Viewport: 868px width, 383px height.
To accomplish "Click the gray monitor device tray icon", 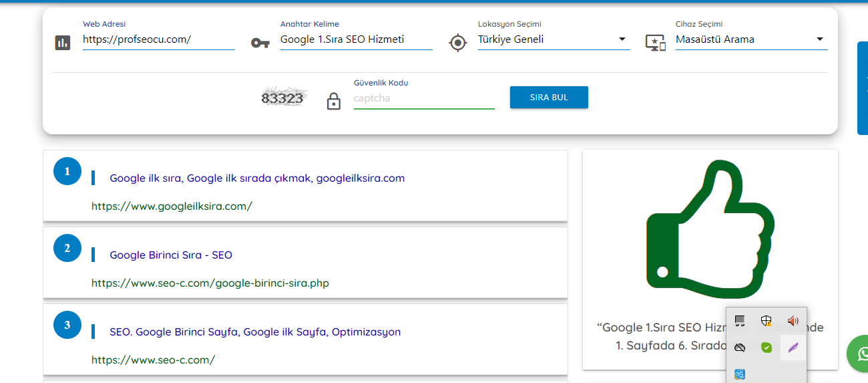I will pos(739,321).
